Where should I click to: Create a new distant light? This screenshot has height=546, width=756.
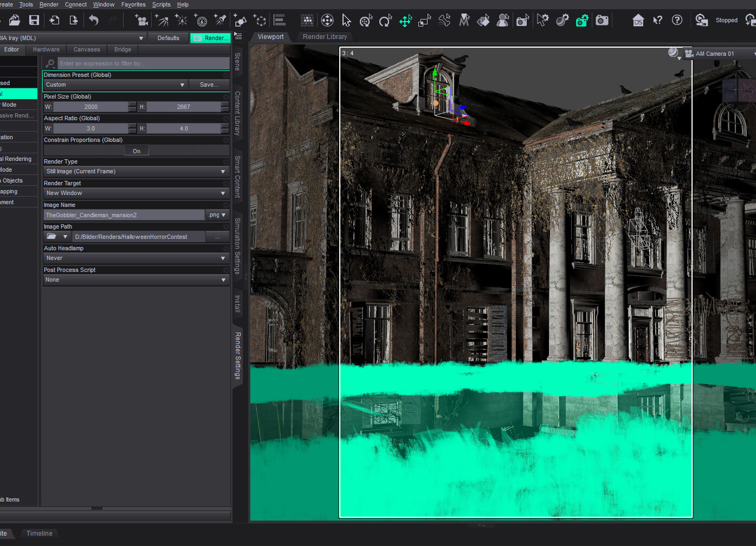pyautogui.click(x=161, y=21)
